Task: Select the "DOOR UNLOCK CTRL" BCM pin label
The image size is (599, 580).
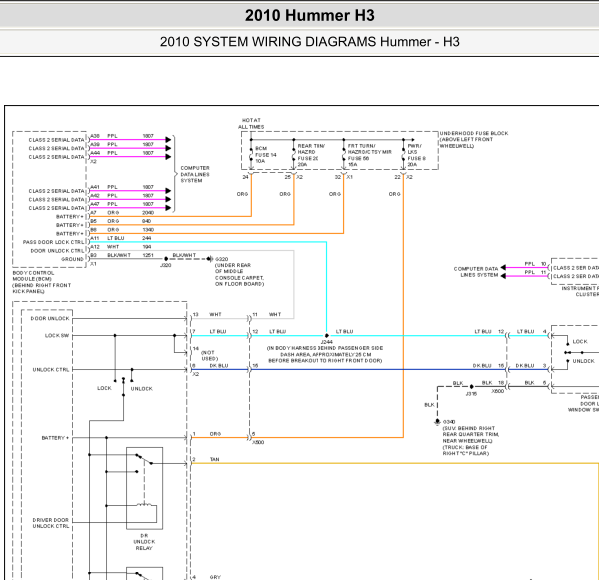Action: [x=57, y=251]
